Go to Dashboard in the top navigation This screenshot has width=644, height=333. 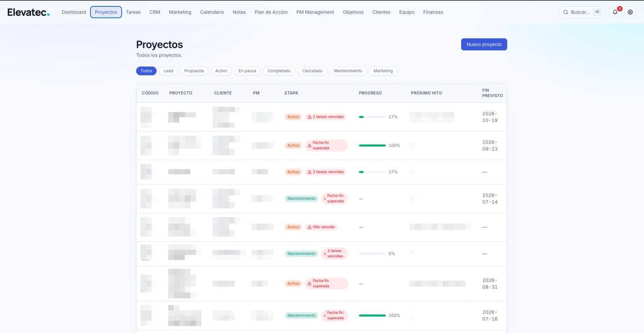(74, 12)
